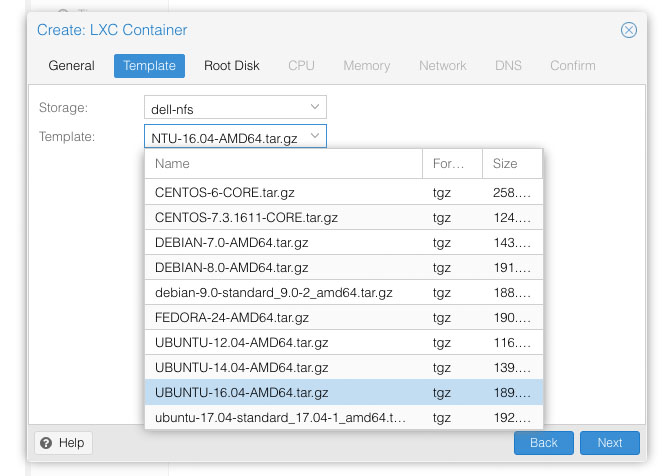Collapse the Template dropdown arrow
The width and height of the screenshot is (662, 476).
pos(315,136)
